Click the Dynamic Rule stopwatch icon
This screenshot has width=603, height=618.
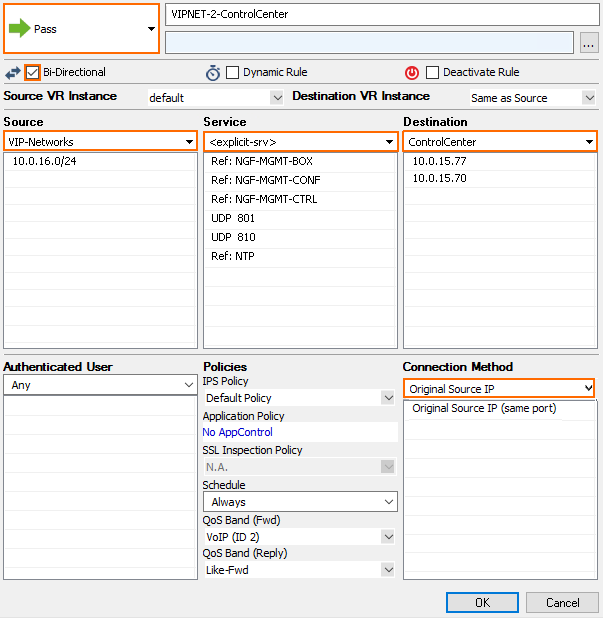[x=213, y=73]
